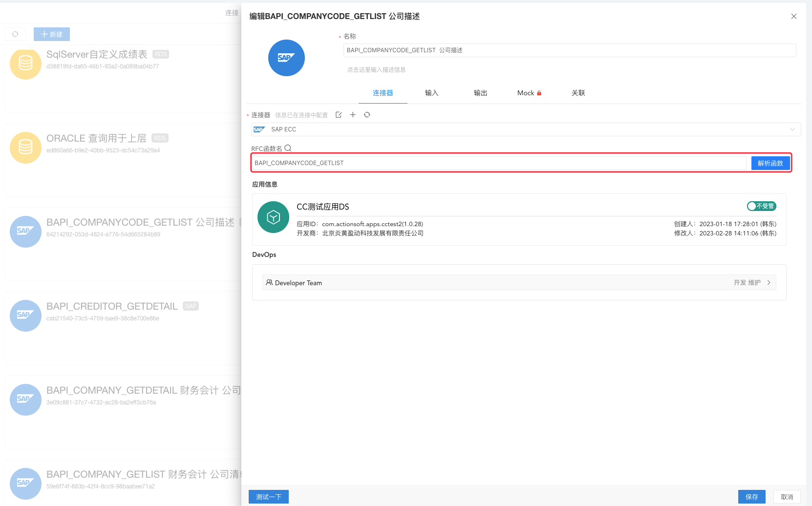Click the refresh icon above the datasource list
The width and height of the screenshot is (812, 506).
click(15, 34)
